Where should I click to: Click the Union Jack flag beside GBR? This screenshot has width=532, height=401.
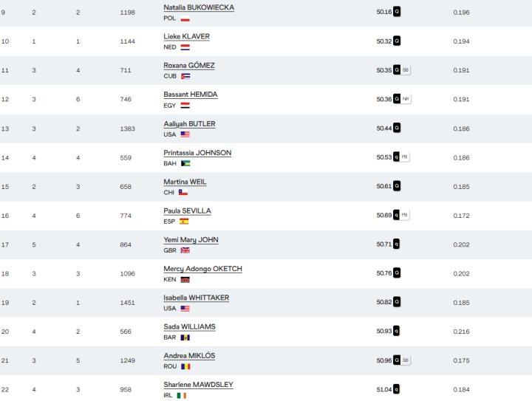point(185,250)
